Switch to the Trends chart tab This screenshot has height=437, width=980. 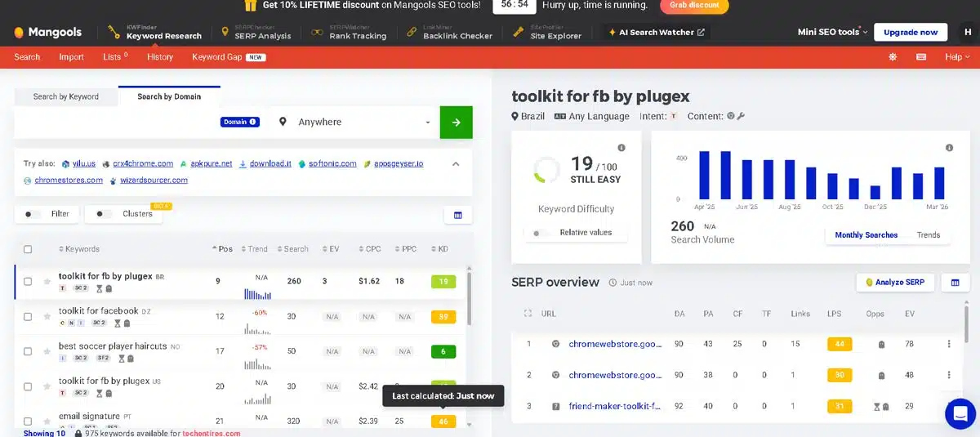929,235
